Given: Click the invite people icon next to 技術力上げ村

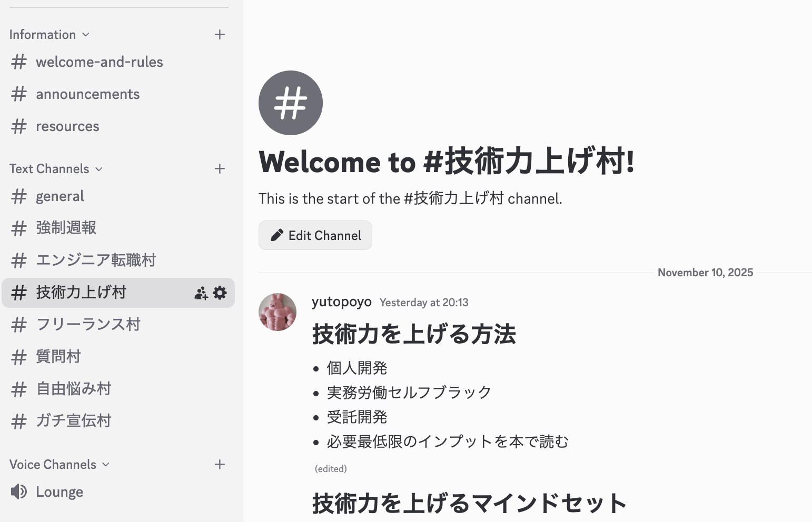Looking at the screenshot, I should [201, 293].
